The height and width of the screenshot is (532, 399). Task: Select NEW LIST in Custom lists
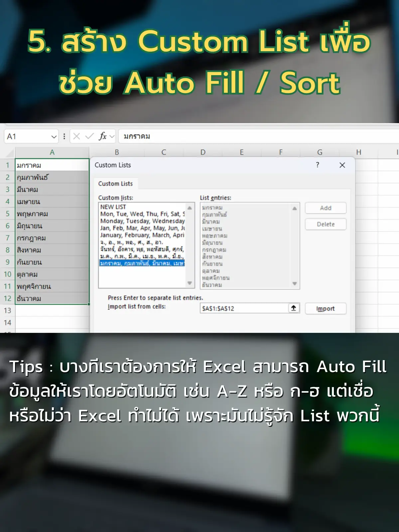click(113, 207)
